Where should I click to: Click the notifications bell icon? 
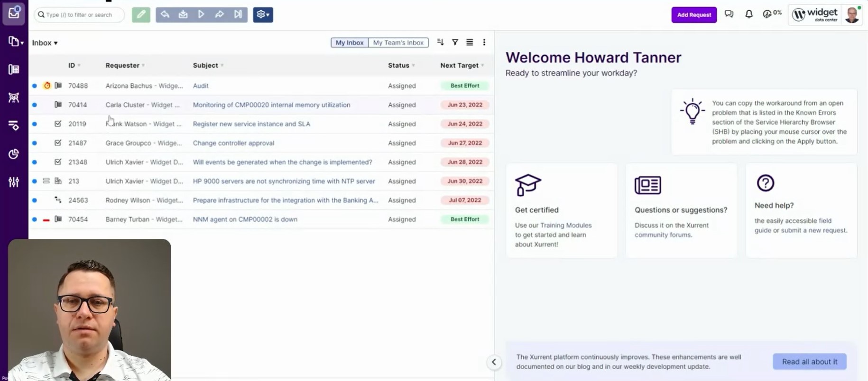click(748, 14)
